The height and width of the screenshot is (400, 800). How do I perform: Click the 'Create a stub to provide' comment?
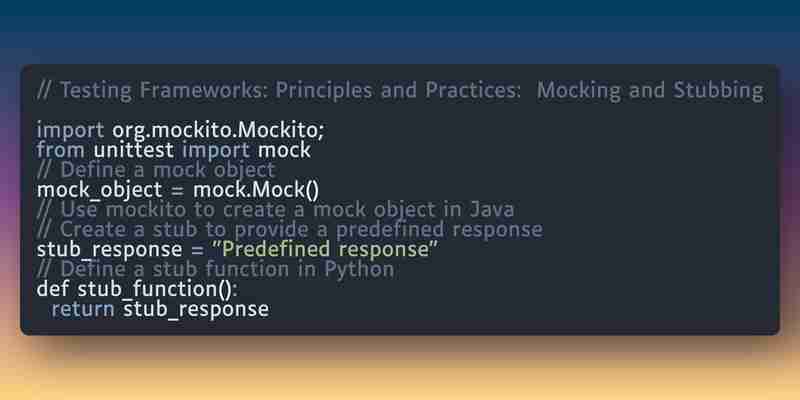(x=290, y=230)
